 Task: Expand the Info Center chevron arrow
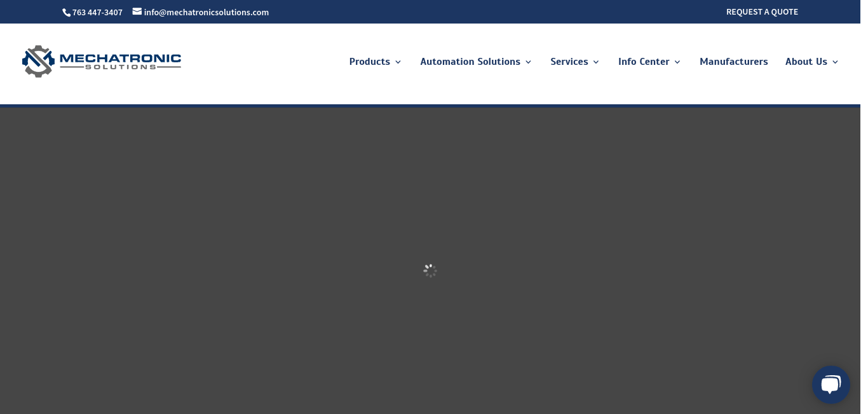(677, 62)
